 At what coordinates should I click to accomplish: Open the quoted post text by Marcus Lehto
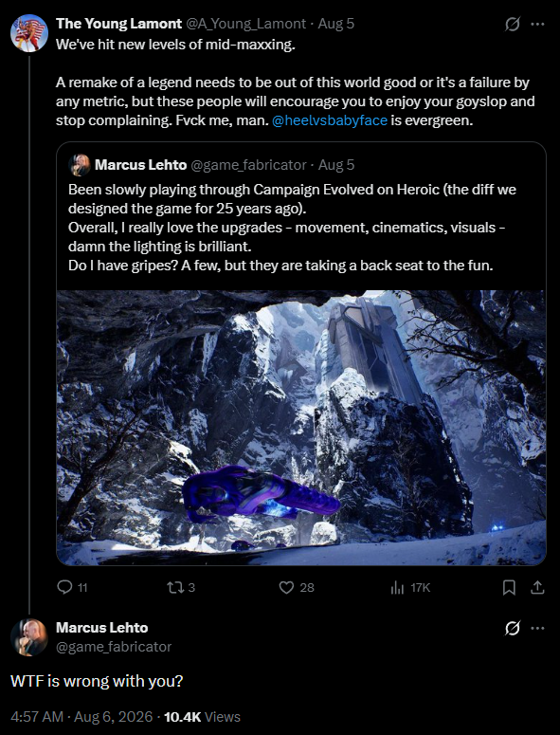point(292,228)
